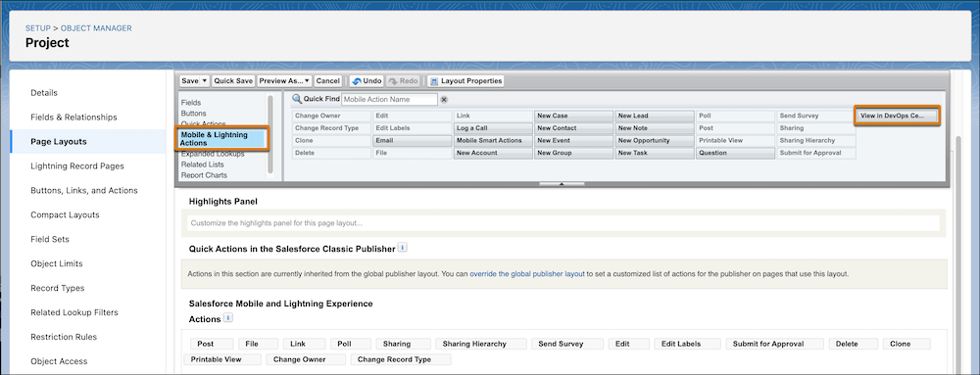Select View in DevOps Center palette action

click(x=897, y=116)
